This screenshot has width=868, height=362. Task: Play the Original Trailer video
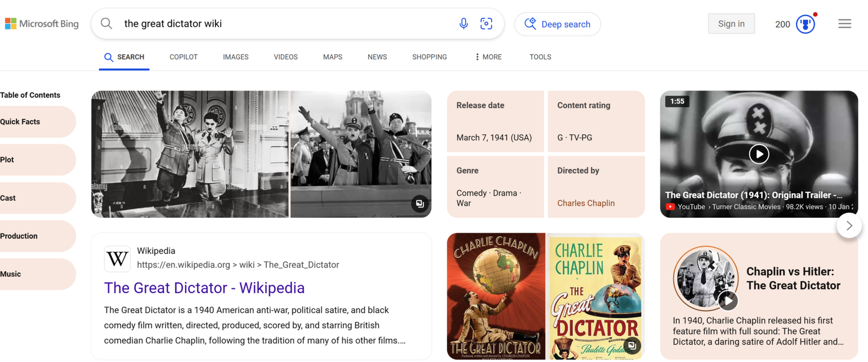click(x=758, y=154)
